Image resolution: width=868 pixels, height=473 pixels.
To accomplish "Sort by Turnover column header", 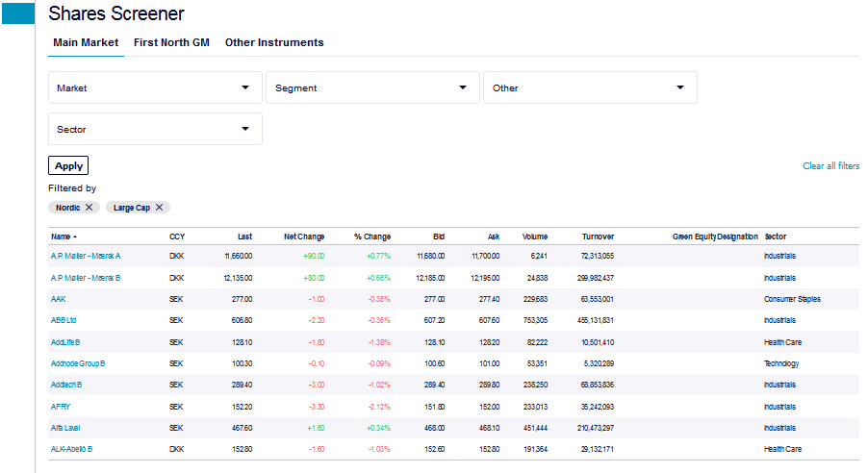I will 598,236.
